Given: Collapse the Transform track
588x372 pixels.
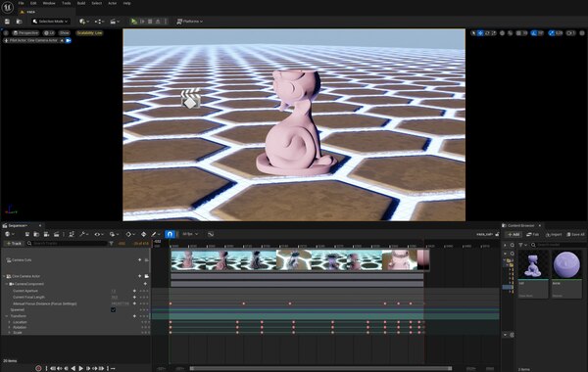Looking at the screenshot, I should pyautogui.click(x=7, y=316).
